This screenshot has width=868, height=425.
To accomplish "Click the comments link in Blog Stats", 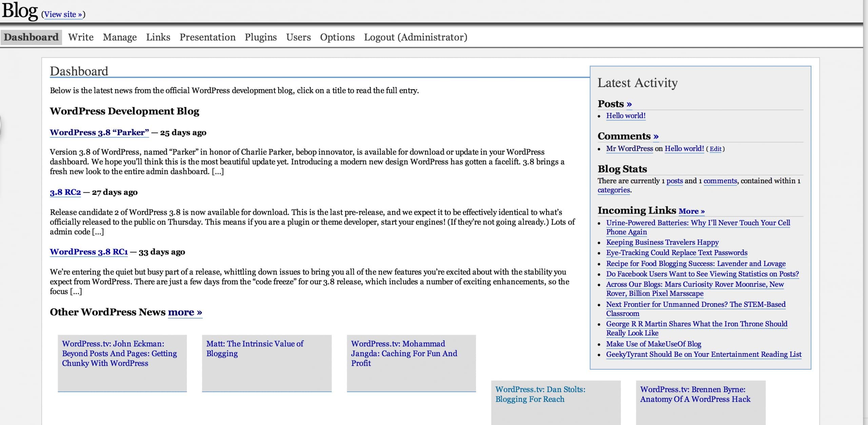I will point(720,181).
